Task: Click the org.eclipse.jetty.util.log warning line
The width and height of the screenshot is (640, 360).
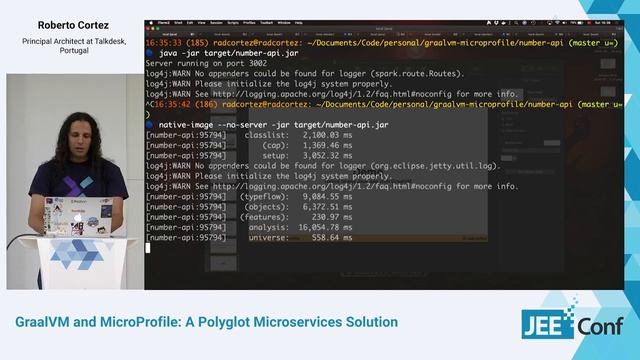Action: pyautogui.click(x=323, y=166)
